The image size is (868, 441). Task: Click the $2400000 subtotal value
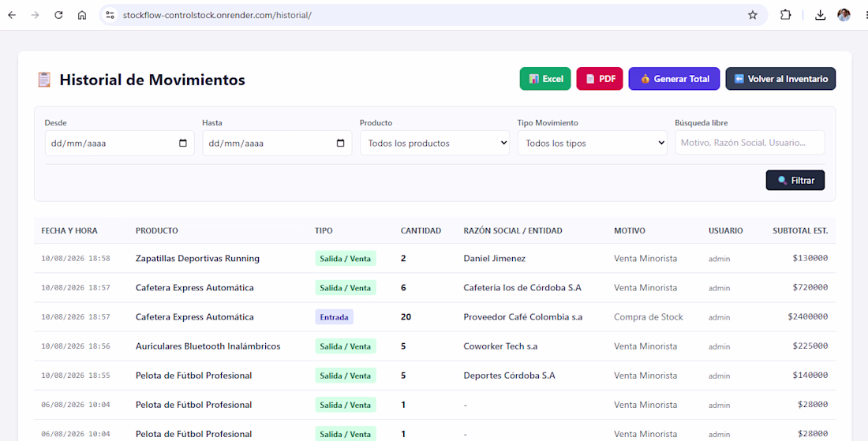point(808,316)
